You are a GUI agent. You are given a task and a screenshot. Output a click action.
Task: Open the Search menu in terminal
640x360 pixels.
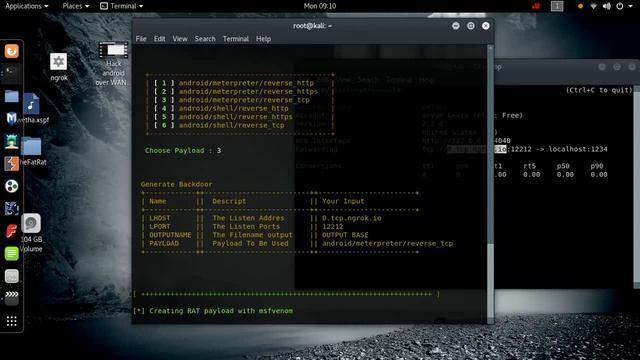click(205, 39)
